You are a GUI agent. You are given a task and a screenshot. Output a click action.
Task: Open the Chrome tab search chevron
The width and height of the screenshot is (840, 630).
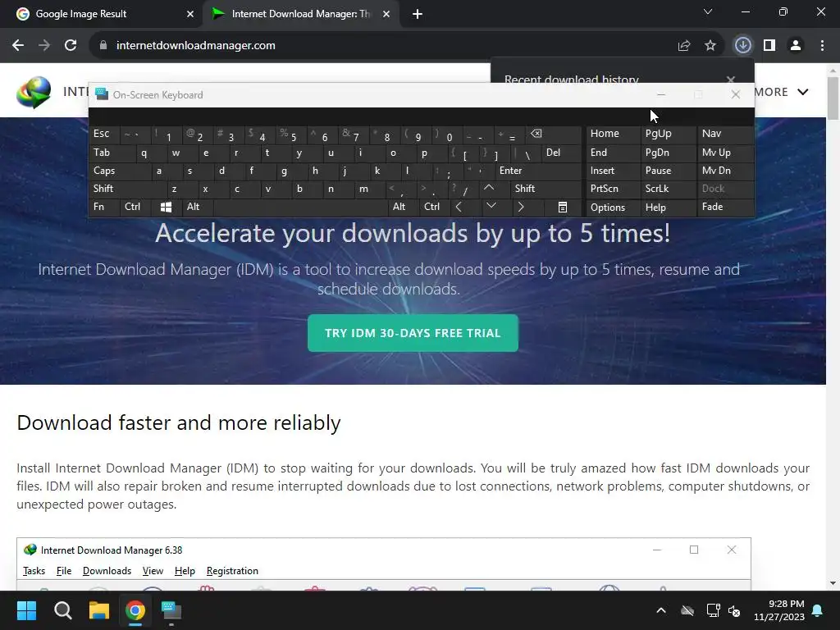[x=708, y=11]
